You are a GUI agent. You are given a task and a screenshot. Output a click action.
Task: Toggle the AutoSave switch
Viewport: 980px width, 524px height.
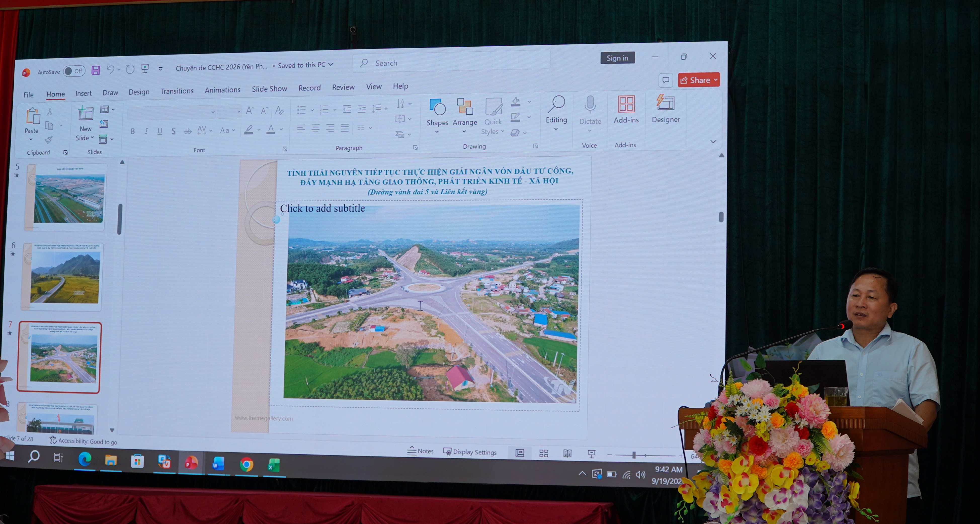[x=74, y=71]
